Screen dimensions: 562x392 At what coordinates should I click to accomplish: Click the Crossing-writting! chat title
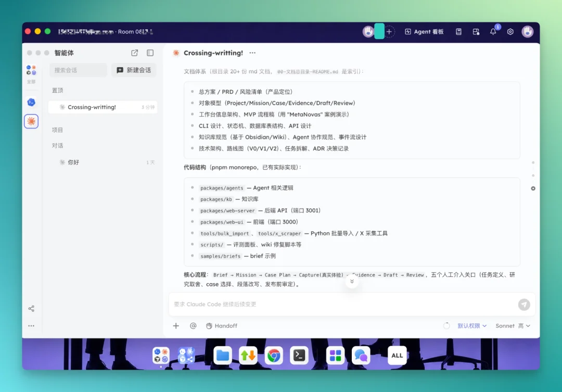tap(213, 53)
